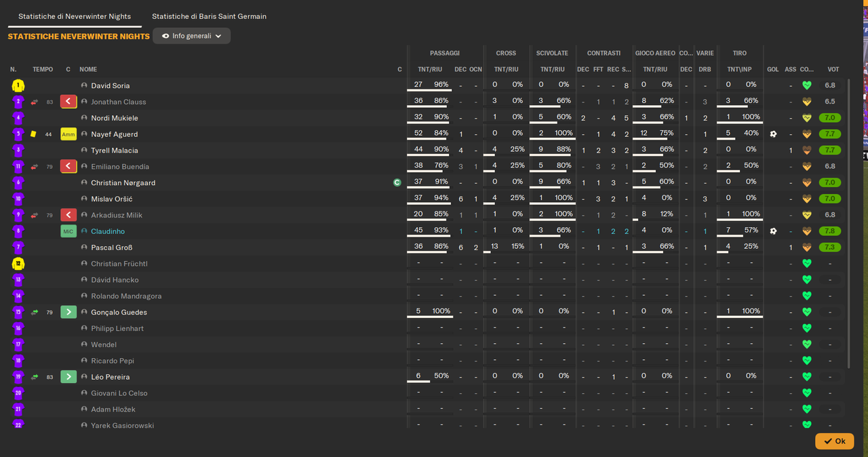Click the goal ball icon in Claudinho's row
Viewport: 868px width, 457px height.
coord(773,231)
